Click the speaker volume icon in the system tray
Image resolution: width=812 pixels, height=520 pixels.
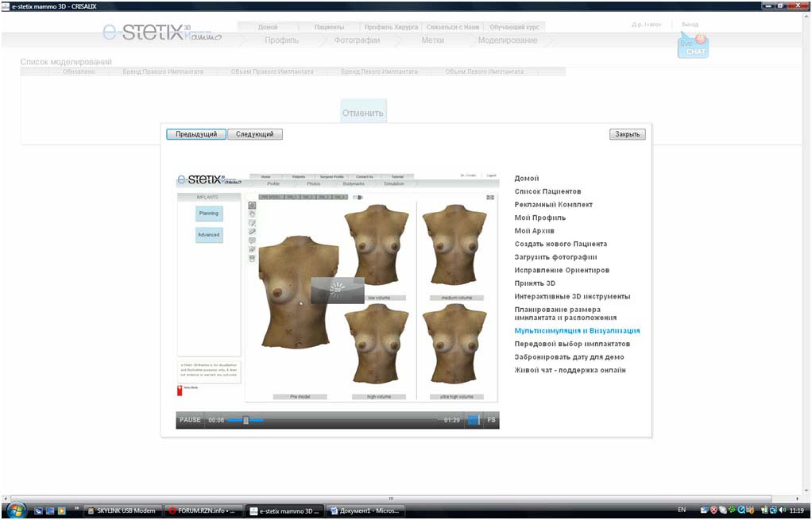782,510
